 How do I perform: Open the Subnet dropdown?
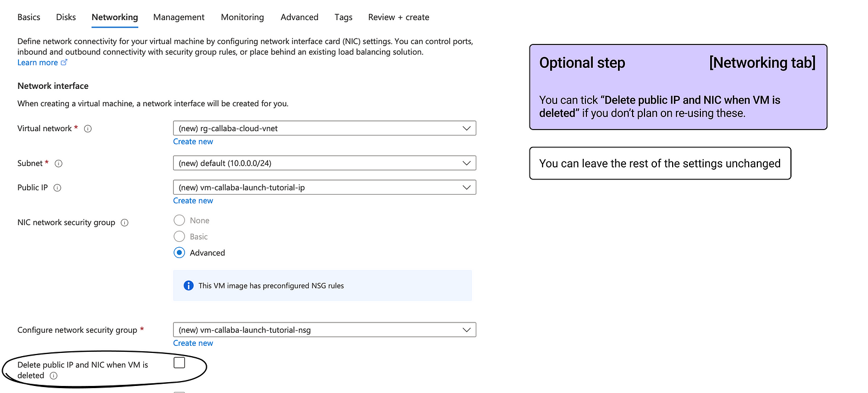[324, 163]
